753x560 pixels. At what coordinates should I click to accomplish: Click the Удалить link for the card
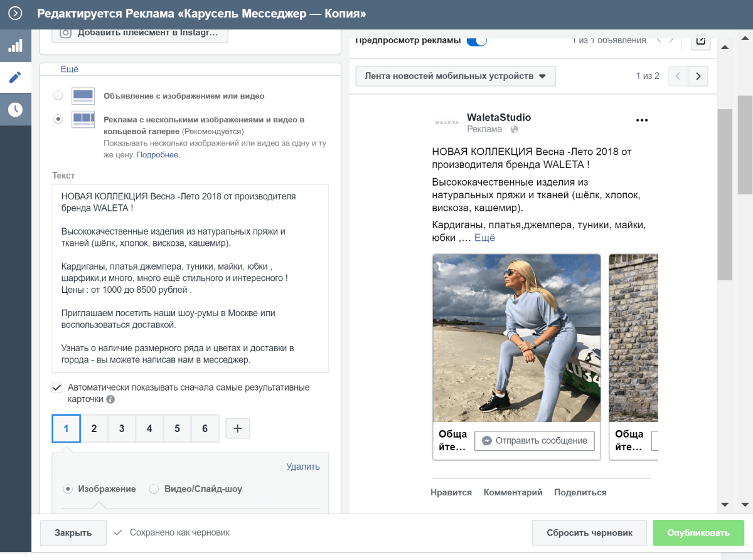[302, 467]
